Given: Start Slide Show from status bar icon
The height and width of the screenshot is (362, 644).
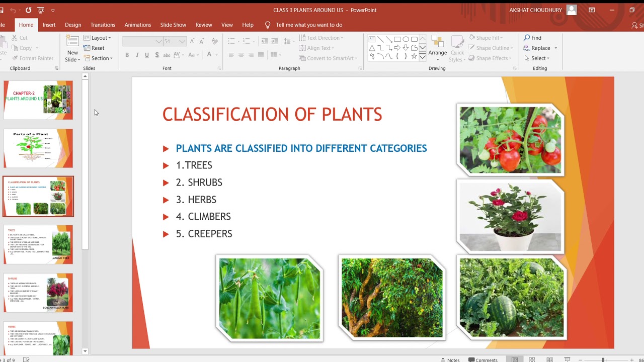Looking at the screenshot, I should click(x=567, y=359).
